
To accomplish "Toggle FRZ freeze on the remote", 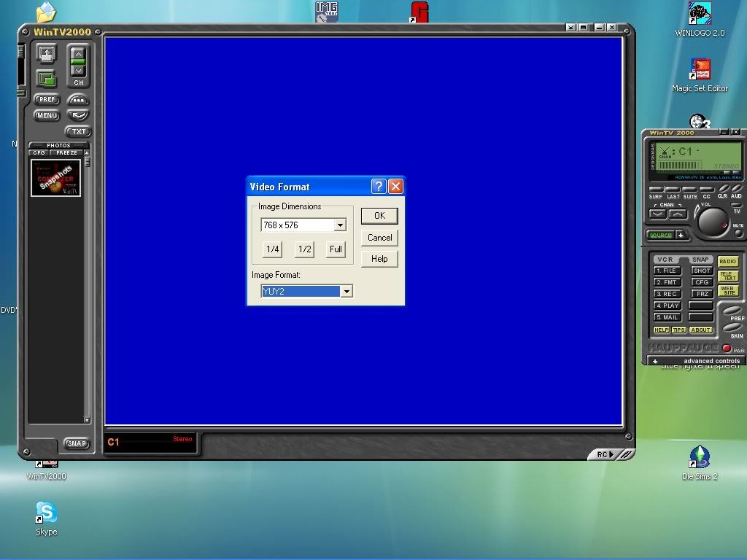I will tap(702, 294).
